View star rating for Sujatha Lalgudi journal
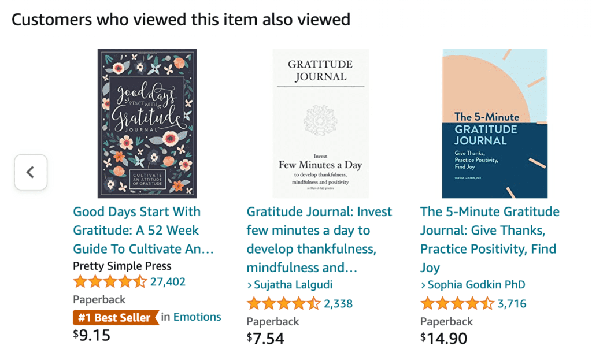This screenshot has width=592, height=364. (x=283, y=303)
